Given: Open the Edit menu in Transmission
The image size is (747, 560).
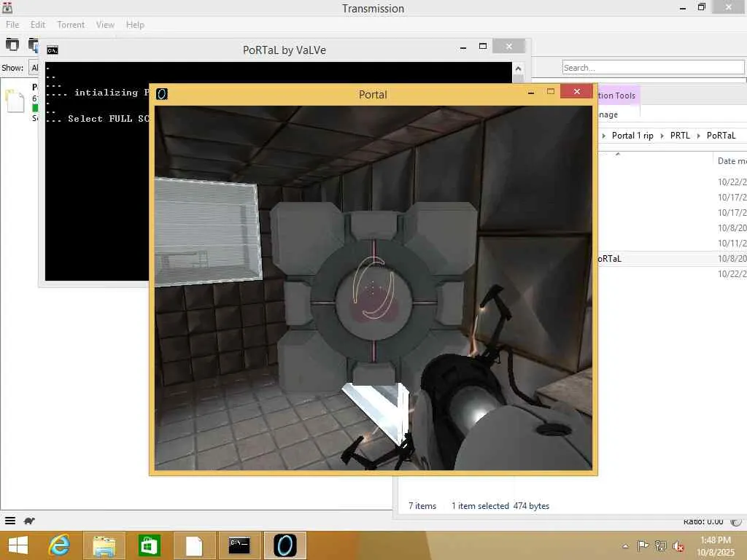Looking at the screenshot, I should (x=38, y=25).
